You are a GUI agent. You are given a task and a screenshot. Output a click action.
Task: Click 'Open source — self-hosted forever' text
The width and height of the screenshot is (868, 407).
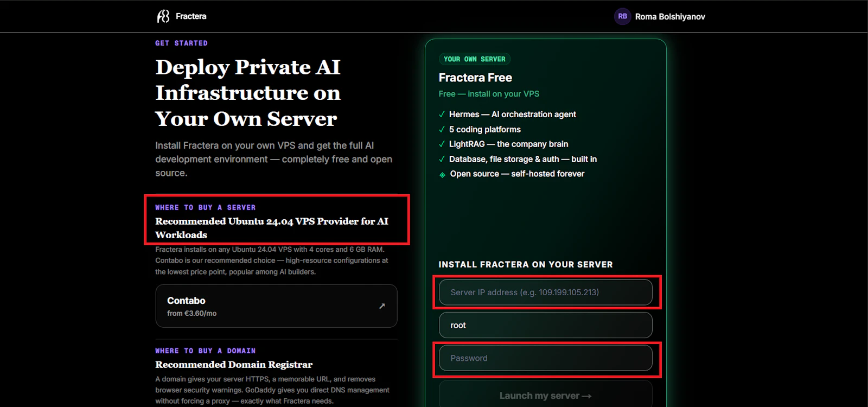517,174
